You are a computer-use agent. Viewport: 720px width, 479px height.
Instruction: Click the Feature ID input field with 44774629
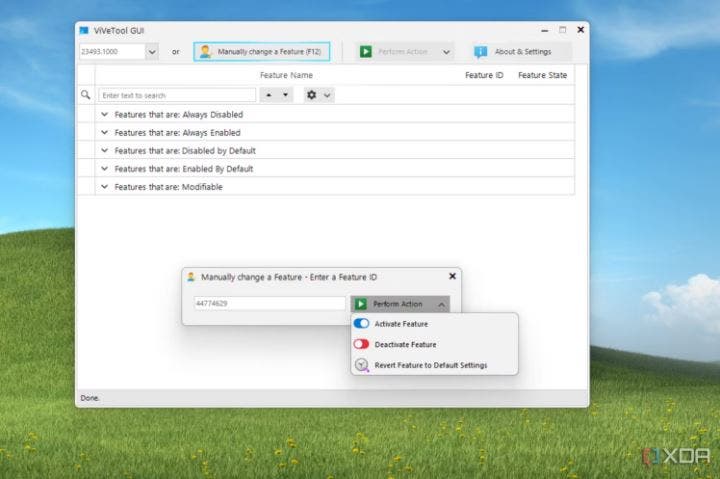click(x=270, y=303)
